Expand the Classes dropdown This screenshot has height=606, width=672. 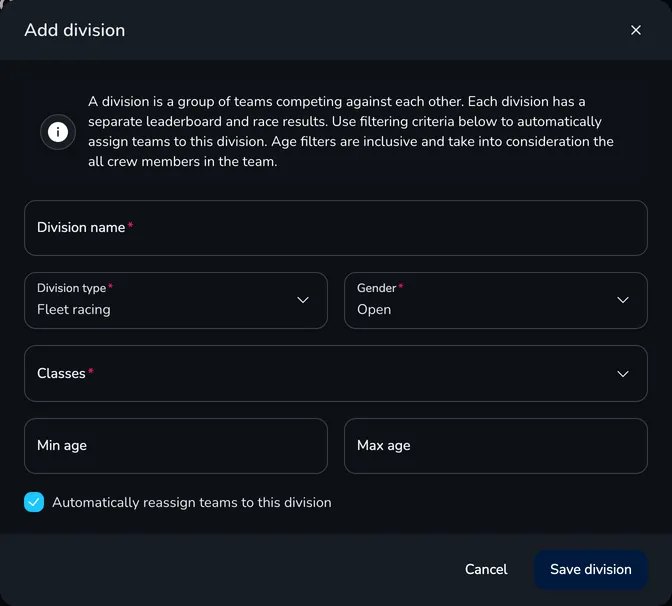[336, 373]
